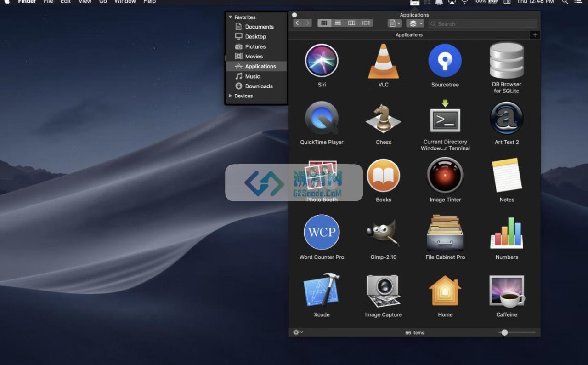Collapse the Favorites sidebar section

pyautogui.click(x=231, y=17)
